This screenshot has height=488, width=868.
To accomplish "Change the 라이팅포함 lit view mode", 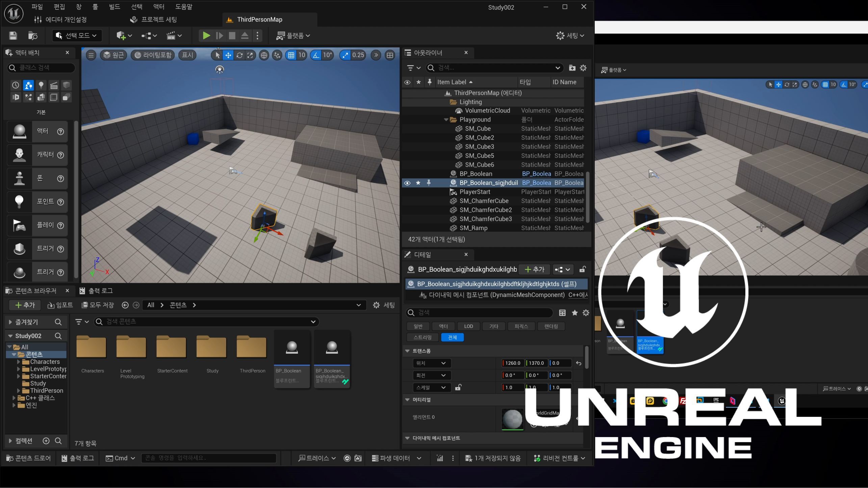I will [x=153, y=55].
